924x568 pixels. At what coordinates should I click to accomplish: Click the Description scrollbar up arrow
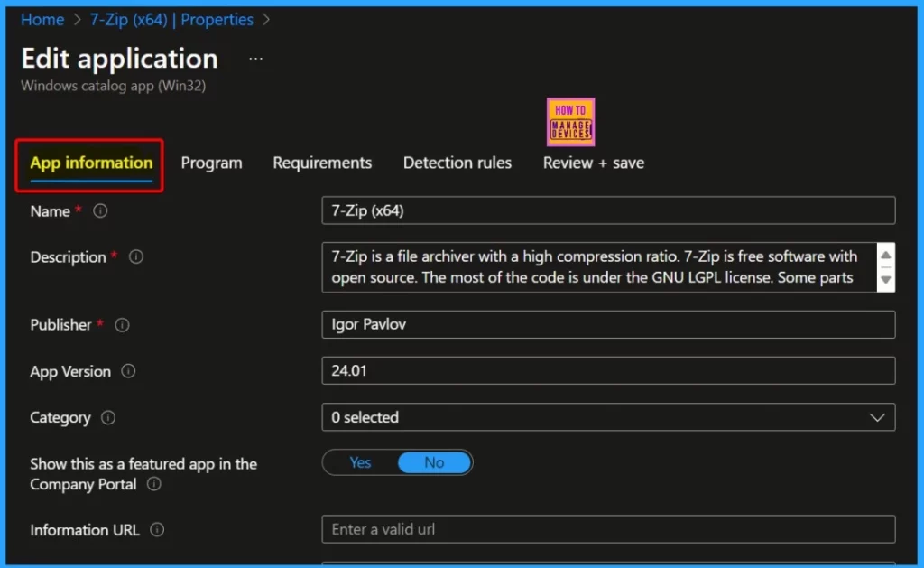click(886, 255)
